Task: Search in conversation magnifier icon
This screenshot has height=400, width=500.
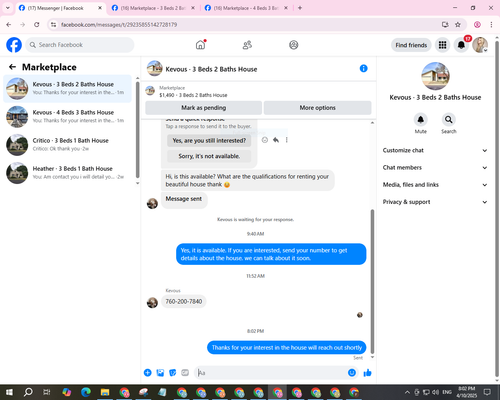Action: (x=449, y=119)
